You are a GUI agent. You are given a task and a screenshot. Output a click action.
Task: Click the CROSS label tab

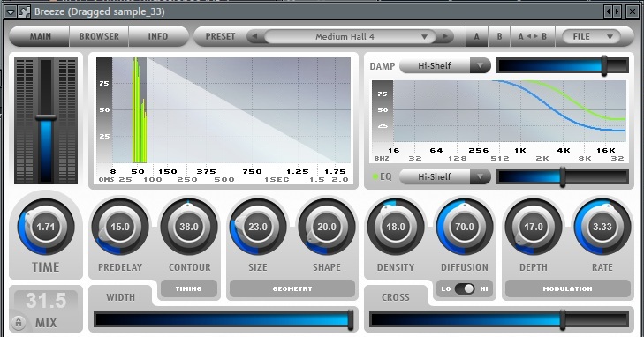[396, 297]
